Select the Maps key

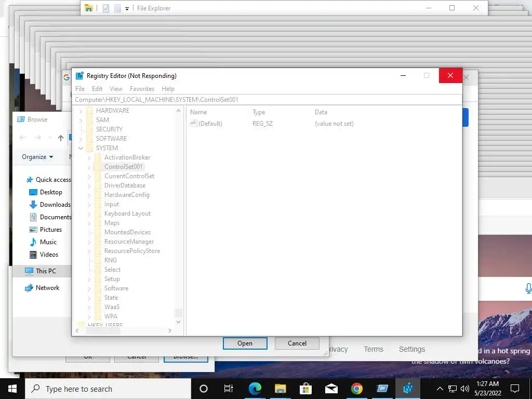(112, 223)
